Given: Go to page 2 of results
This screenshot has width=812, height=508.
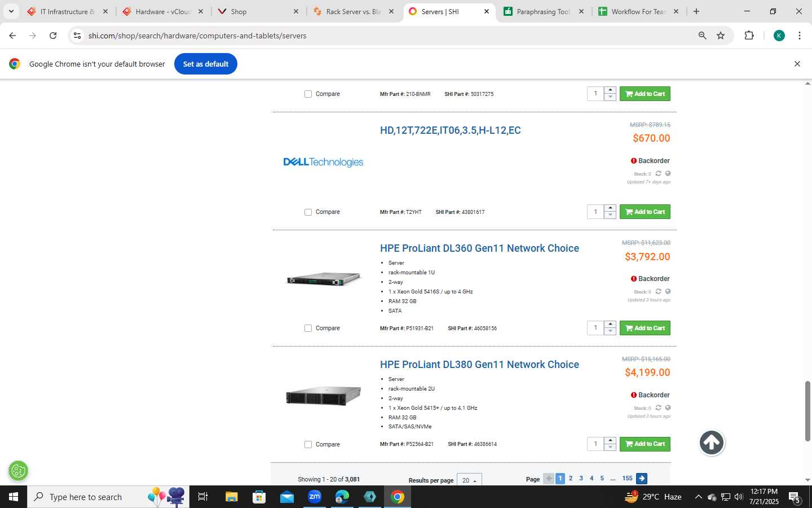Looking at the screenshot, I should coord(571,479).
